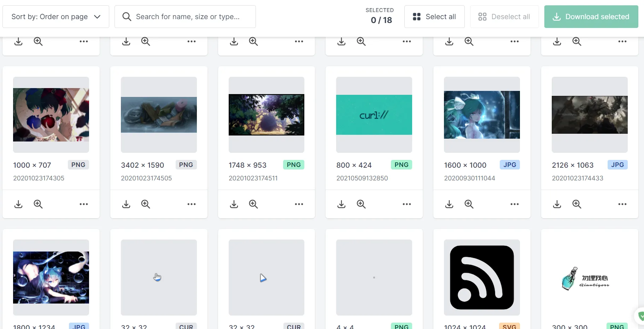Select the perfume bottle logo thumbnail
Screen dimensions: 644x329
pos(590,277)
